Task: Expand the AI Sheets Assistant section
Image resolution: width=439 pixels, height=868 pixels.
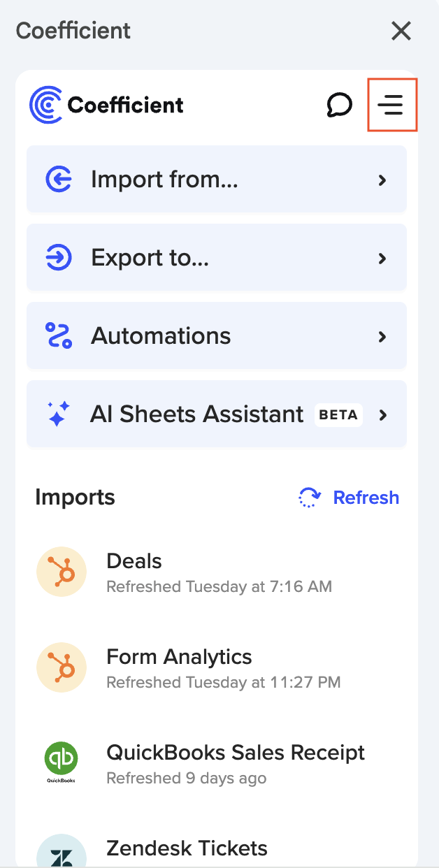Action: click(x=217, y=414)
